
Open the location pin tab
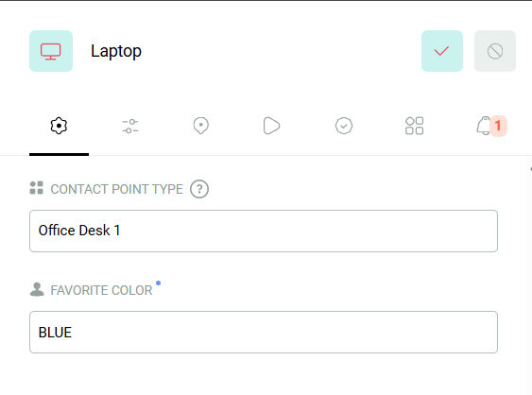click(x=201, y=126)
